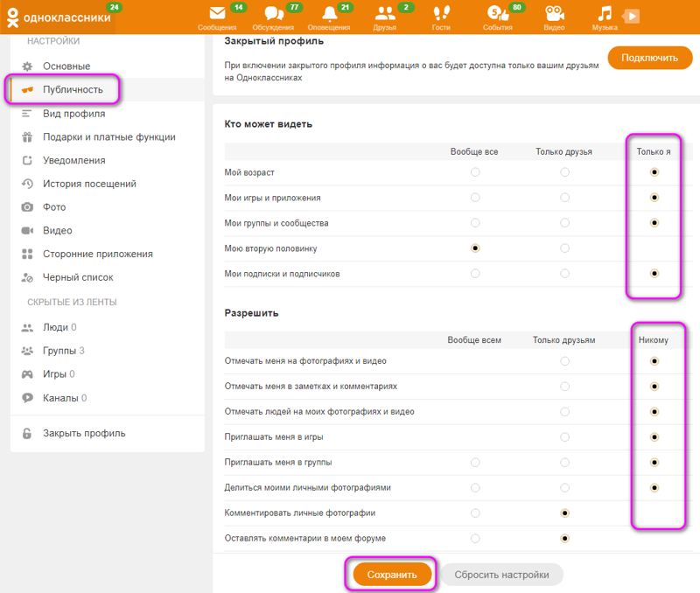Open Music note icon in top bar
The width and height of the screenshot is (700, 593).
(605, 13)
